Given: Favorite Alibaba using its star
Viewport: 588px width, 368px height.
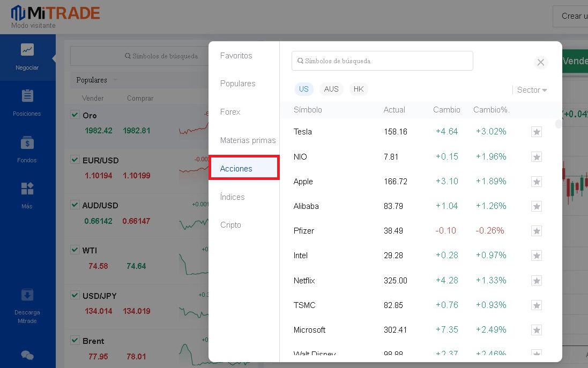Looking at the screenshot, I should tap(537, 206).
